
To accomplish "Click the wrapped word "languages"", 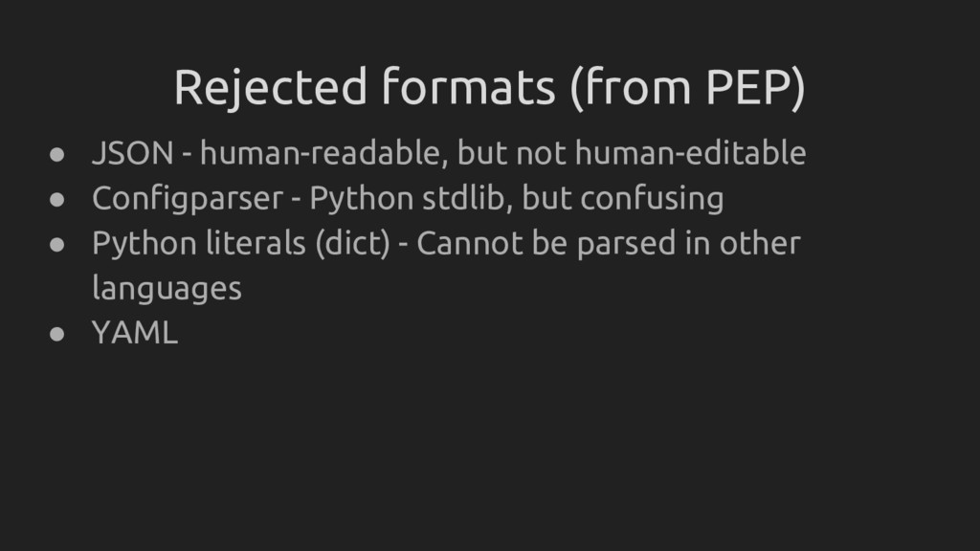I will coord(167,289).
